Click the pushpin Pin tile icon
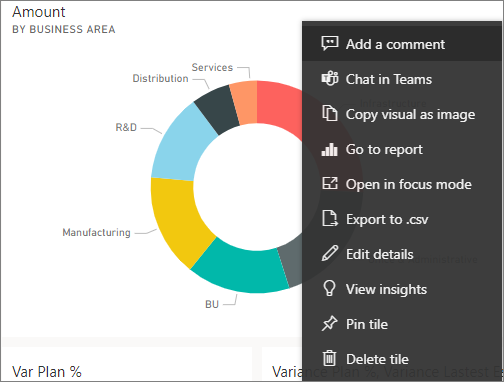Image resolution: width=504 pixels, height=382 pixels. 330,324
